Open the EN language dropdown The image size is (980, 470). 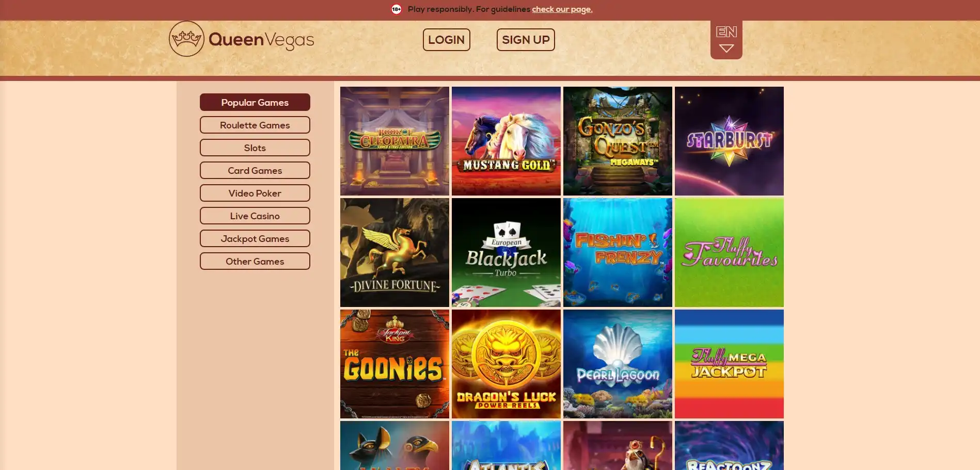click(726, 31)
